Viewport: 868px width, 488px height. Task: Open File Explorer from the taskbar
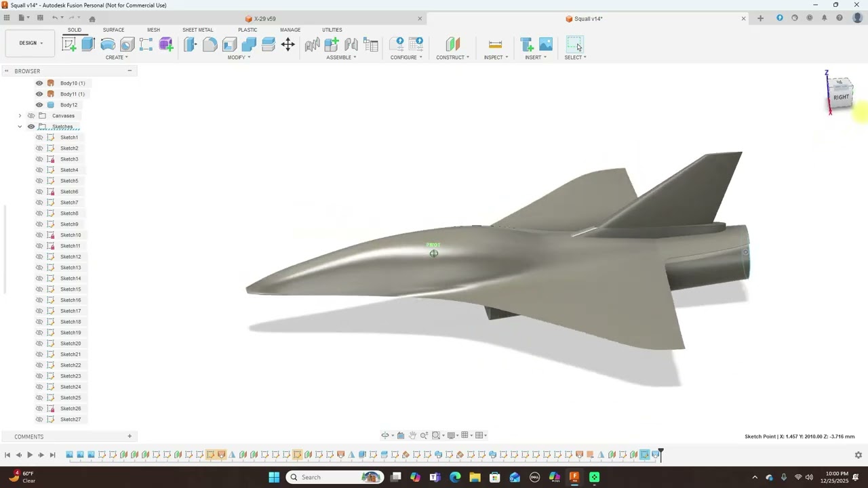pyautogui.click(x=475, y=477)
